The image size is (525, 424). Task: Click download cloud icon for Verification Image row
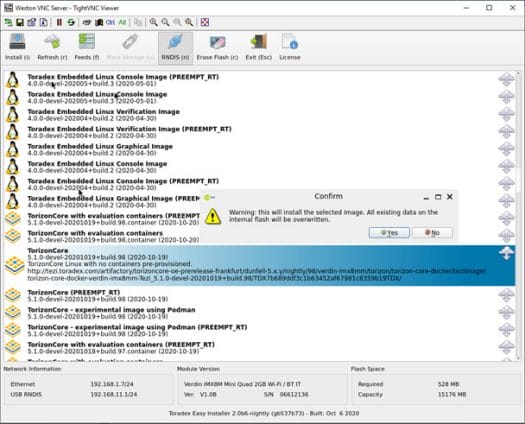(x=506, y=114)
